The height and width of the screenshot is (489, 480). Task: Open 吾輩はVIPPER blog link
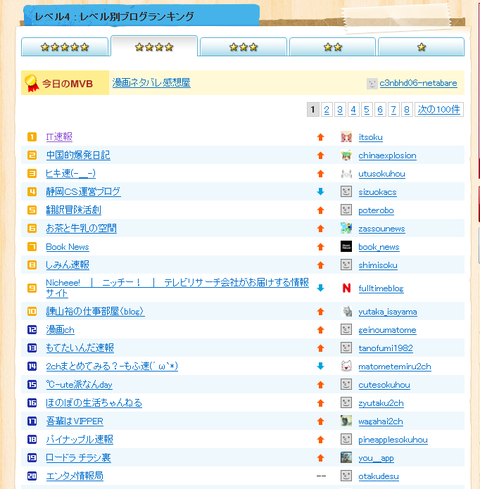coord(75,421)
